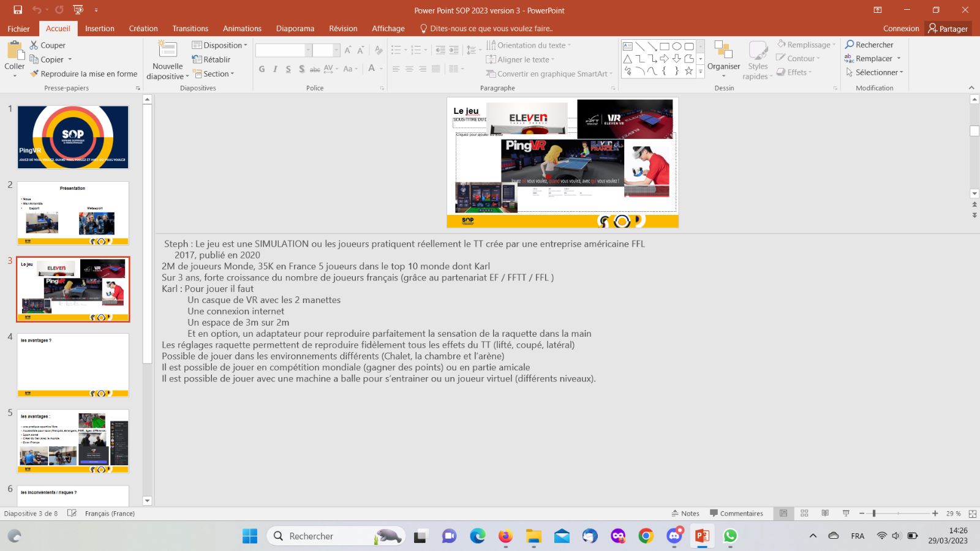Click the Couper scissors icon
The height and width of the screenshot is (551, 980).
(x=34, y=45)
